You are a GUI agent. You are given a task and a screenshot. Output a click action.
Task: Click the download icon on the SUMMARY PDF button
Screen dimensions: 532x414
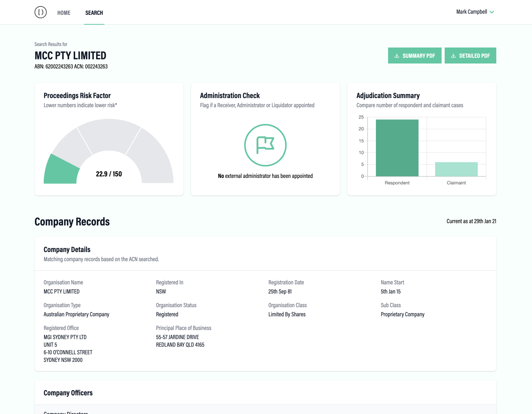[x=397, y=56]
